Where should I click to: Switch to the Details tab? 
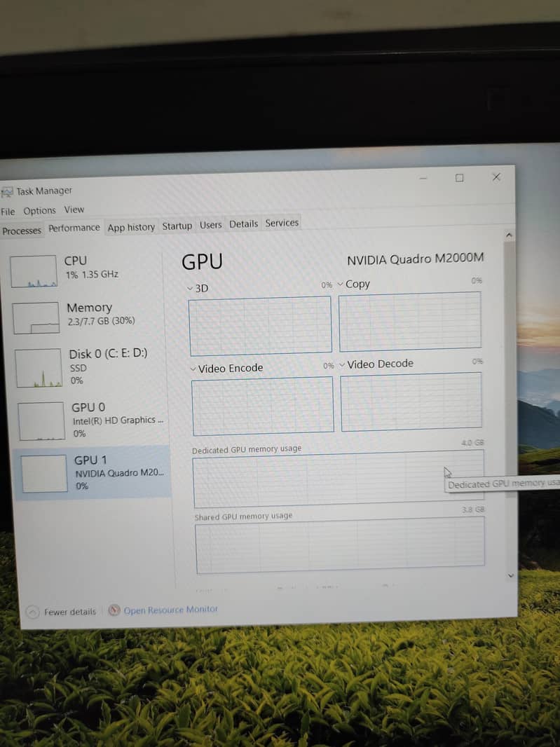click(x=243, y=224)
